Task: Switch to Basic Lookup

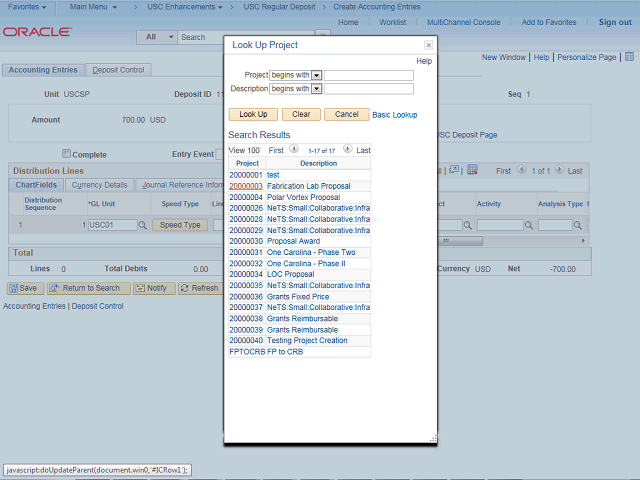Action: click(395, 115)
